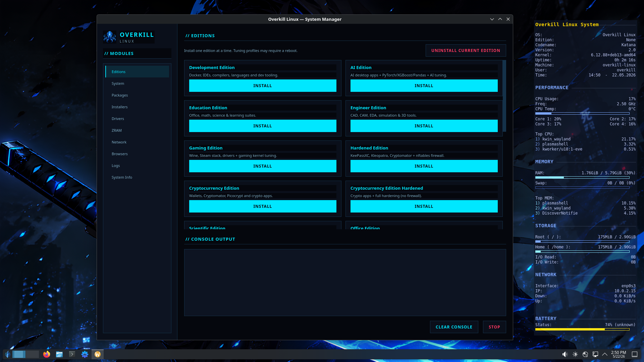Click the CONSOLE OUTPUT heading
The width and height of the screenshot is (644, 362).
point(210,239)
